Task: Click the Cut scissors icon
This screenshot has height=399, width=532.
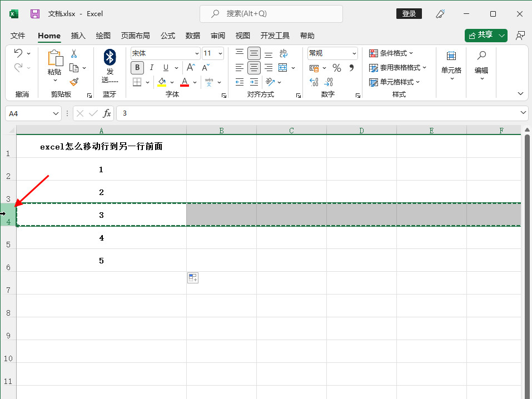Action: (74, 53)
